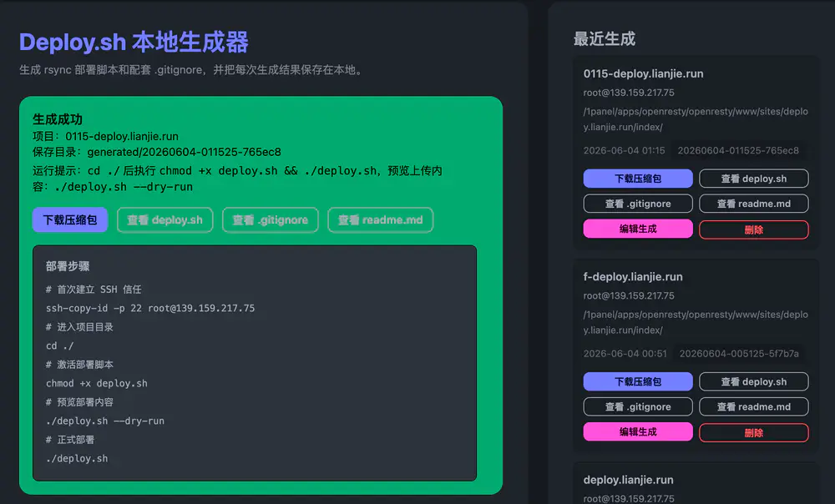
Task: Select the f-deploy.lianjie.run entry title
Action: pos(633,277)
